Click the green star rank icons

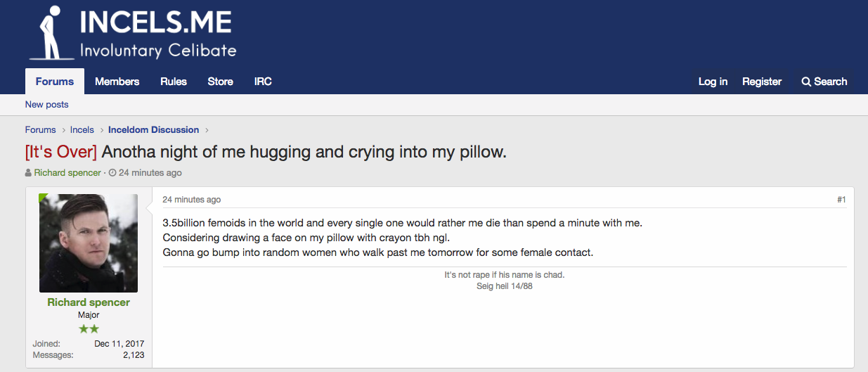coord(89,328)
